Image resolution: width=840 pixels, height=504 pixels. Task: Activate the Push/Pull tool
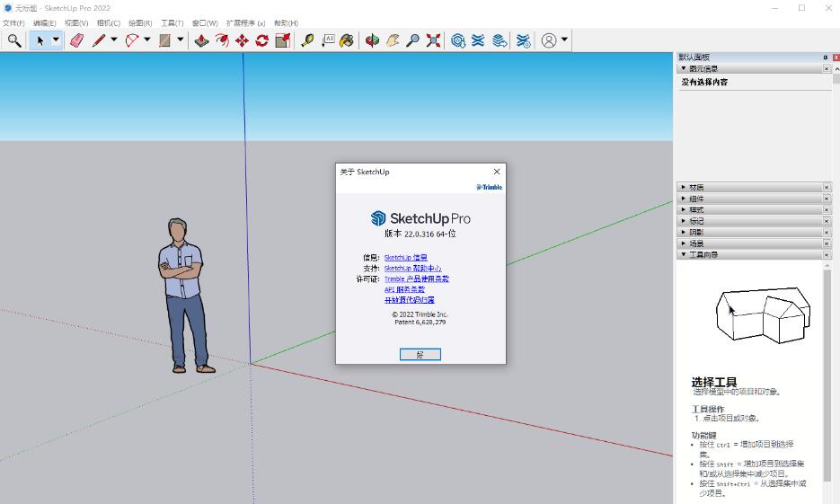(201, 40)
